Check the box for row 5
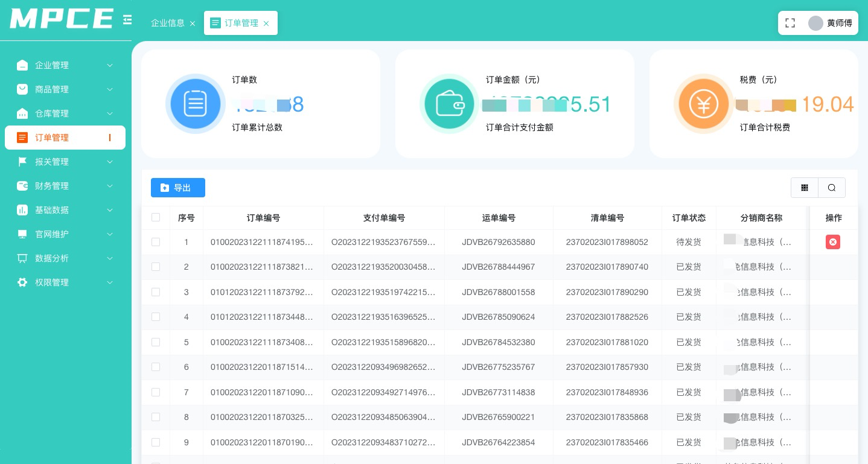The height and width of the screenshot is (464, 868). pyautogui.click(x=156, y=342)
